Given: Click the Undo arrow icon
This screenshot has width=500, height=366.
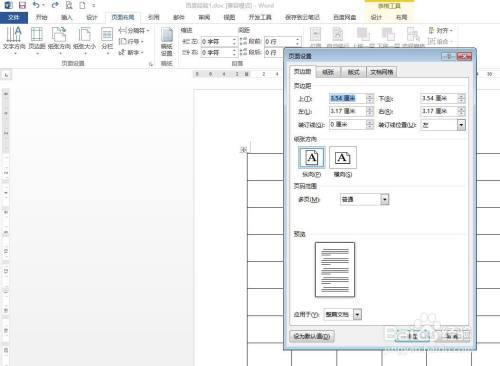Looking at the screenshot, I should point(36,5).
